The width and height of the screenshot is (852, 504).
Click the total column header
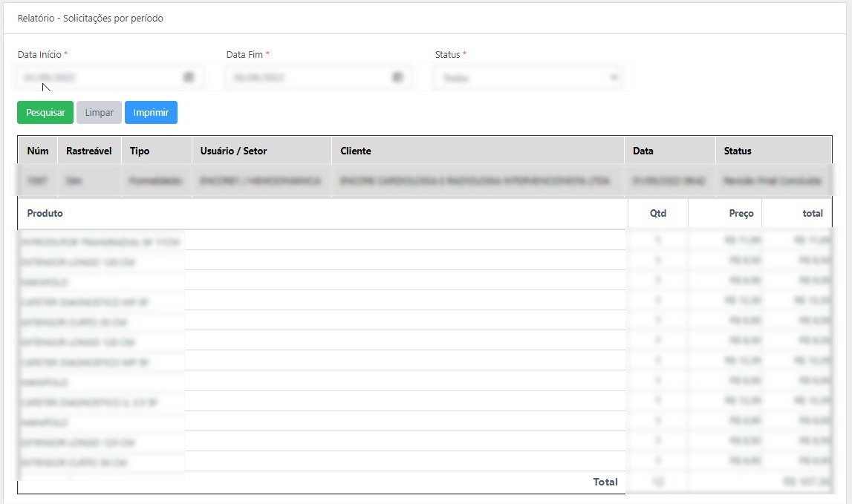(812, 213)
